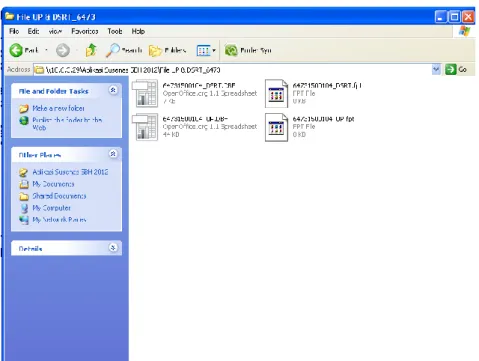Open the Tools menu
479x361 pixels.
115,31
